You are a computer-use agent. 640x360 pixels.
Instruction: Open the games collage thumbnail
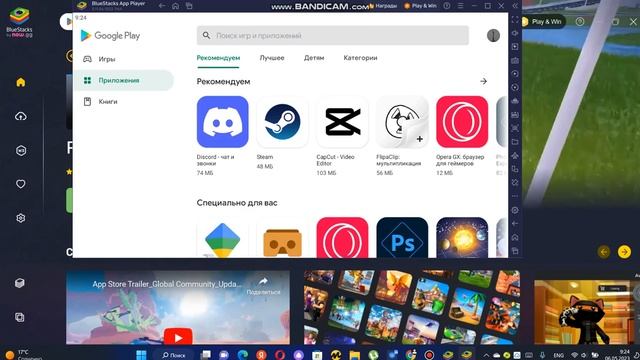point(412,307)
